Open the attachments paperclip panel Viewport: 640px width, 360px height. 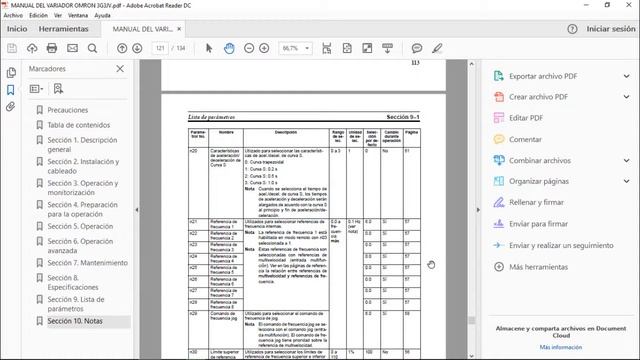point(11,107)
